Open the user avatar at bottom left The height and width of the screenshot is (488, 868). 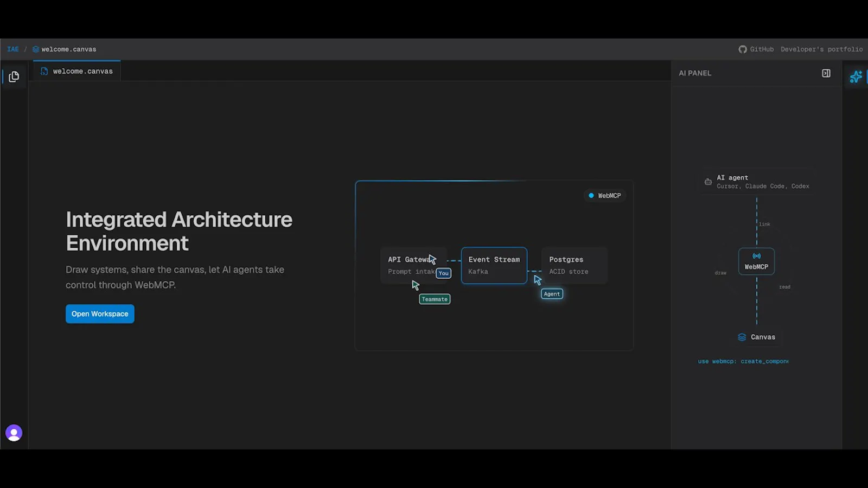(x=14, y=433)
